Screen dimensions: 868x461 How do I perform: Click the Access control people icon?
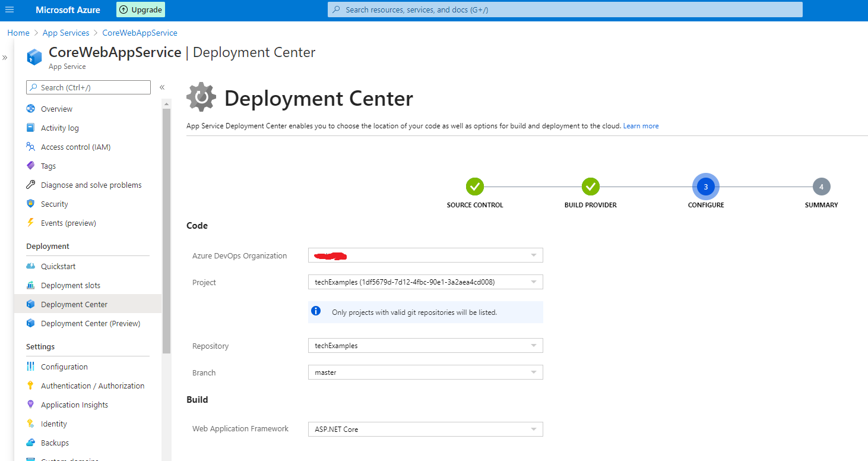click(x=31, y=147)
